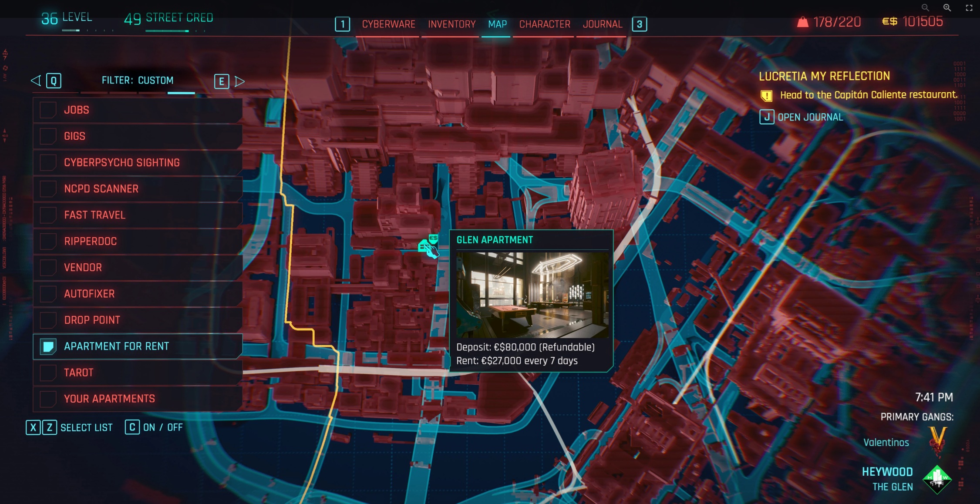Click the Heywood district diamond emblem
The width and height of the screenshot is (980, 504).
(937, 479)
